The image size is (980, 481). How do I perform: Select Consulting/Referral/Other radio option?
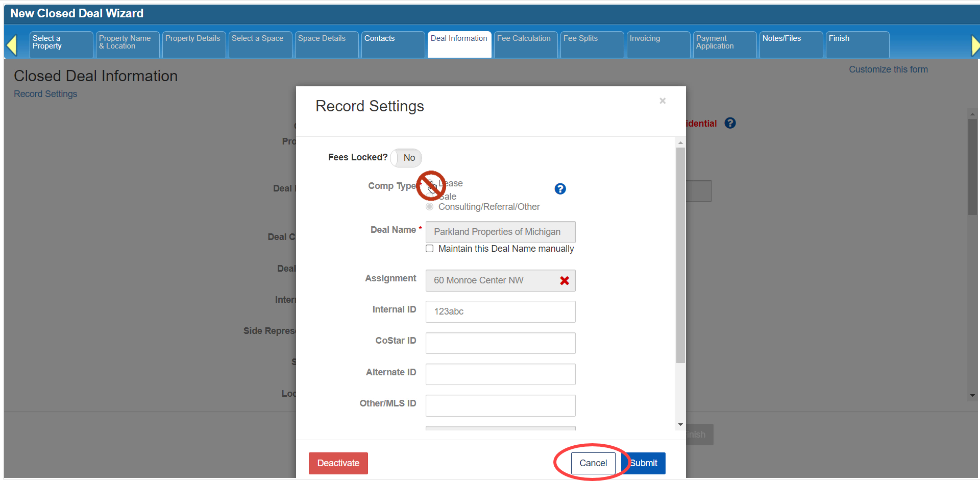pos(430,207)
